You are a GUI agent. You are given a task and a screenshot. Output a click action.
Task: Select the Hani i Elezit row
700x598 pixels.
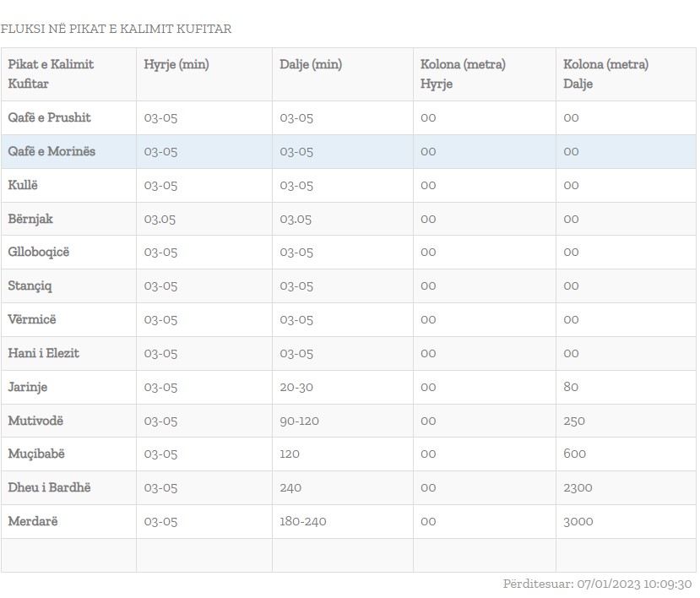(x=43, y=353)
